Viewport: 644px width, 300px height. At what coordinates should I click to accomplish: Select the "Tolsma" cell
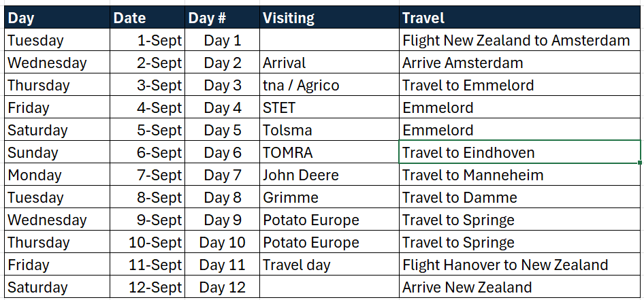click(x=329, y=130)
